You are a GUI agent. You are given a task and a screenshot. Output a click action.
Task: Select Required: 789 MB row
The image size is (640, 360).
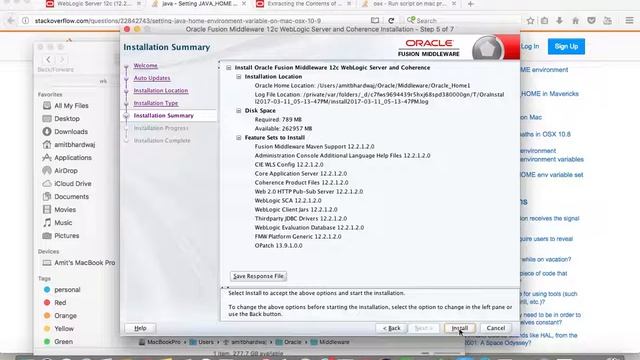(278, 120)
